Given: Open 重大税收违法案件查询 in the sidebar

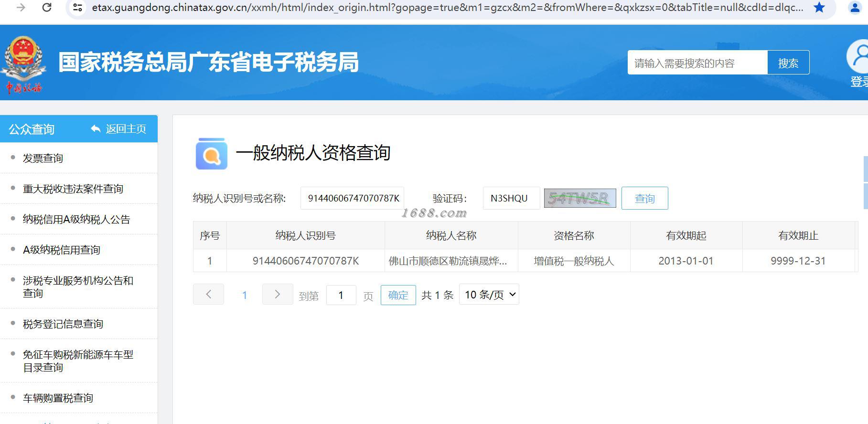Looking at the screenshot, I should 73,189.
